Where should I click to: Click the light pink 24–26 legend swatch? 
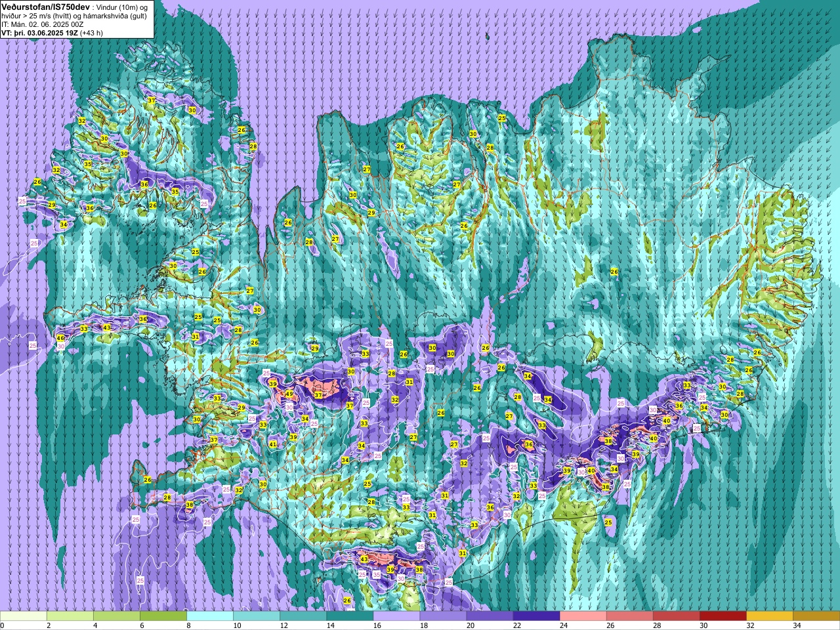point(583,616)
